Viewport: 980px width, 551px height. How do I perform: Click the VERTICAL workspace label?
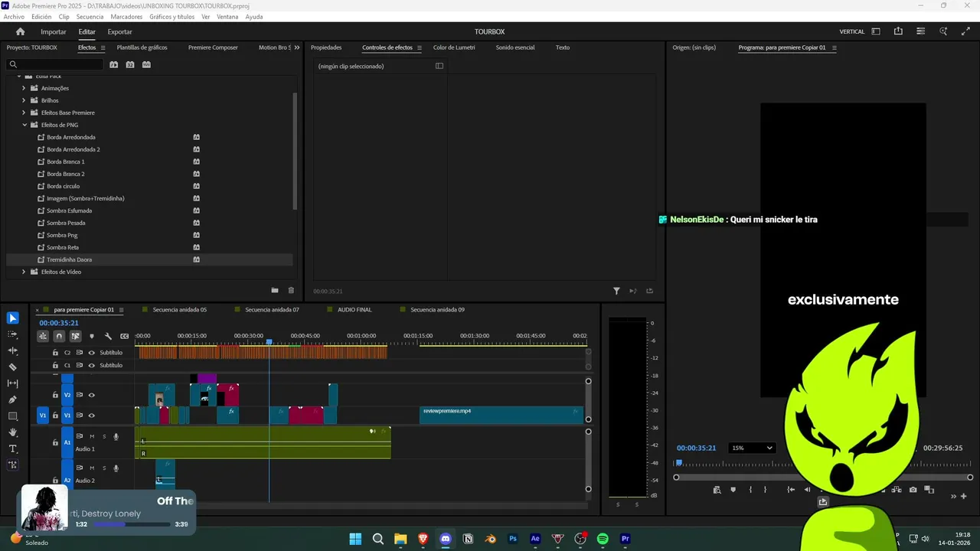click(x=852, y=31)
